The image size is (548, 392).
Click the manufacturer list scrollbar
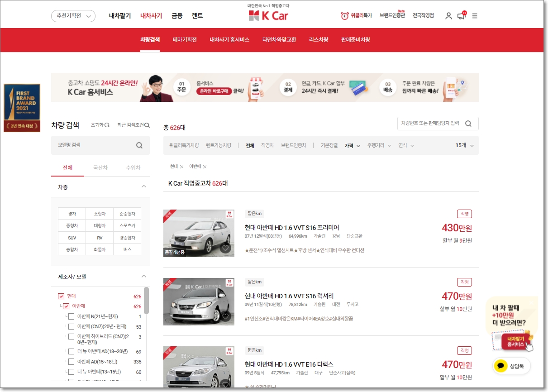[x=146, y=301]
